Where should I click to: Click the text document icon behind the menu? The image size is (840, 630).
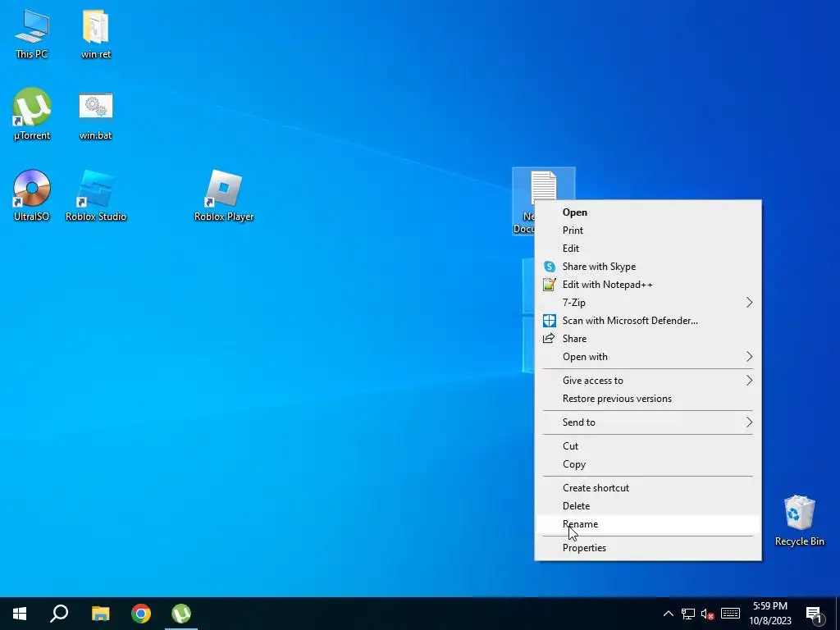[543, 186]
